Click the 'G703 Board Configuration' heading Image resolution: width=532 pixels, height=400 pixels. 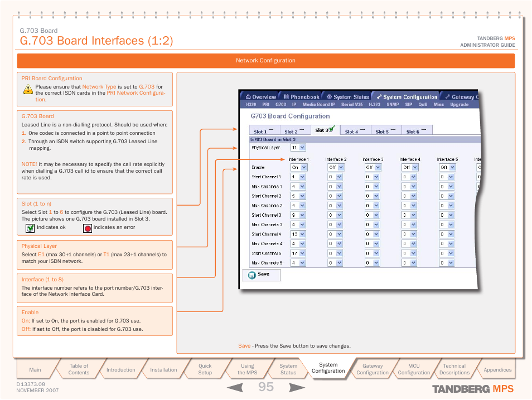coord(290,116)
